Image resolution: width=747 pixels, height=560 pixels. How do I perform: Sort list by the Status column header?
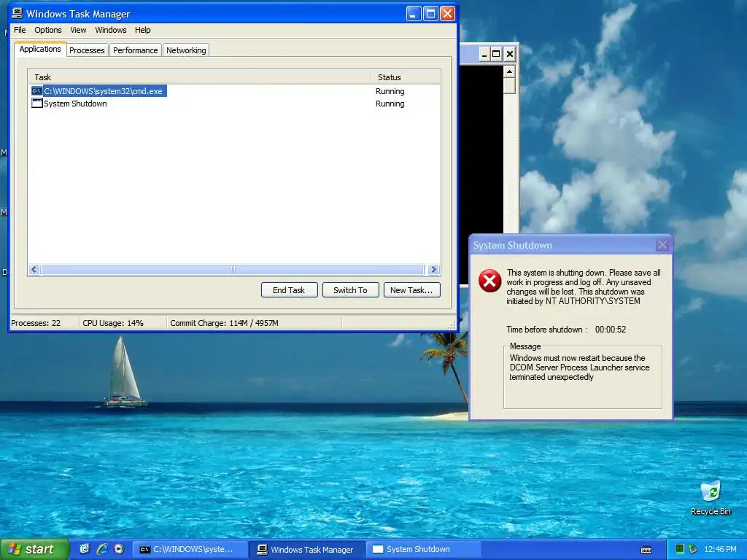point(406,77)
